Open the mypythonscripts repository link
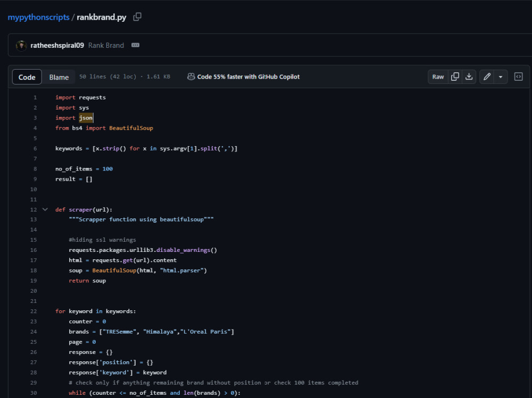Image resolution: width=532 pixels, height=398 pixels. pos(39,18)
